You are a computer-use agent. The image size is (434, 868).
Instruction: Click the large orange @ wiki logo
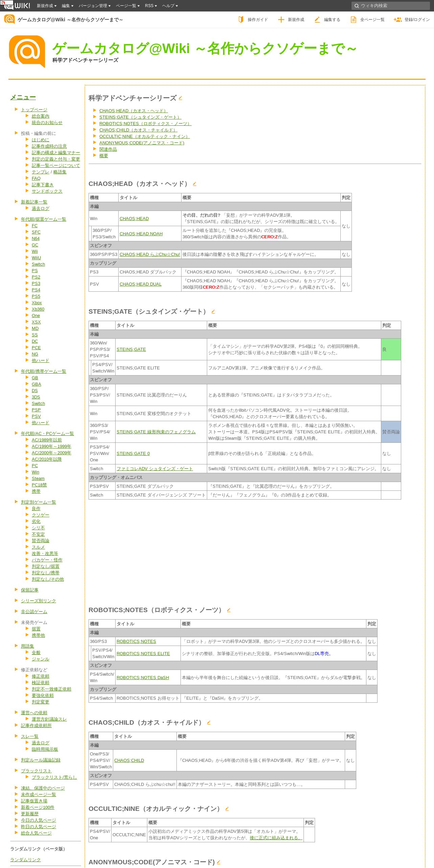[x=27, y=51]
